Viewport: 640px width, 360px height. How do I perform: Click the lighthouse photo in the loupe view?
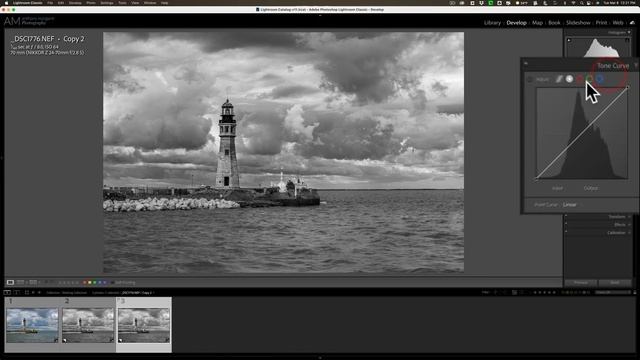coord(283,152)
